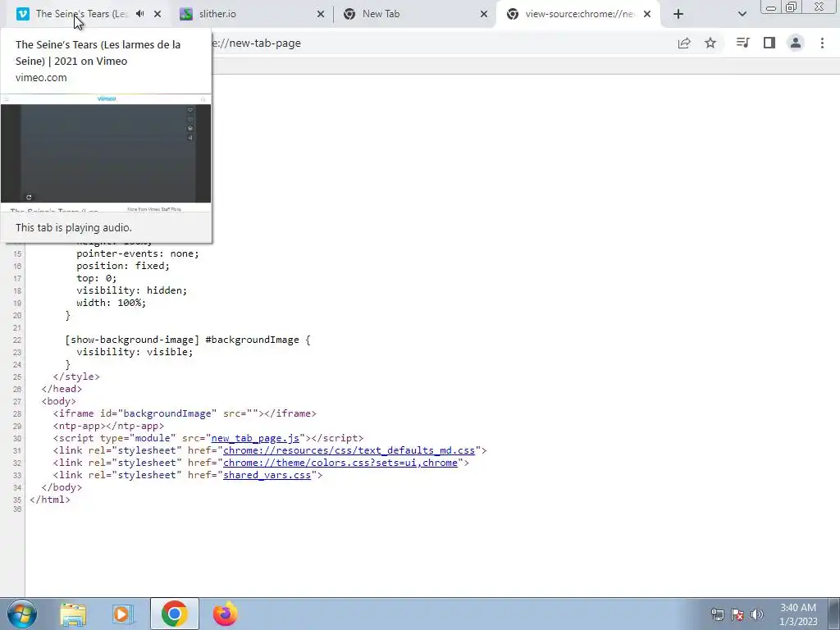Open the Action Center flag icon
Image resolution: width=840 pixels, height=630 pixels.
[x=737, y=614]
